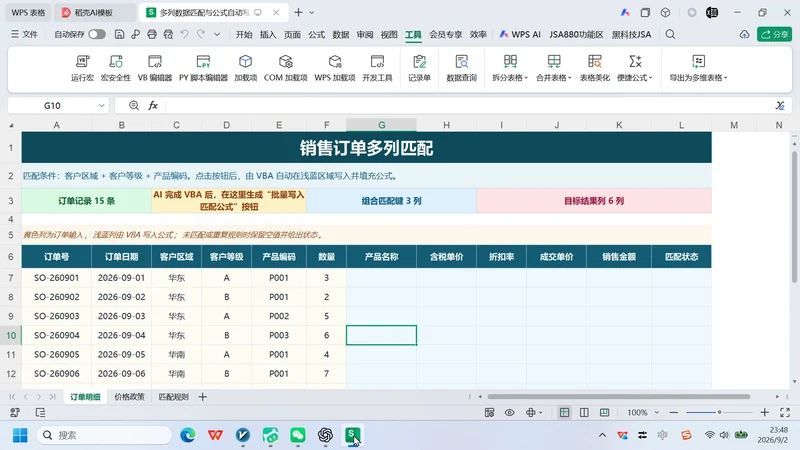Click the Name Box showing G10
800x450 pixels.
coord(52,105)
